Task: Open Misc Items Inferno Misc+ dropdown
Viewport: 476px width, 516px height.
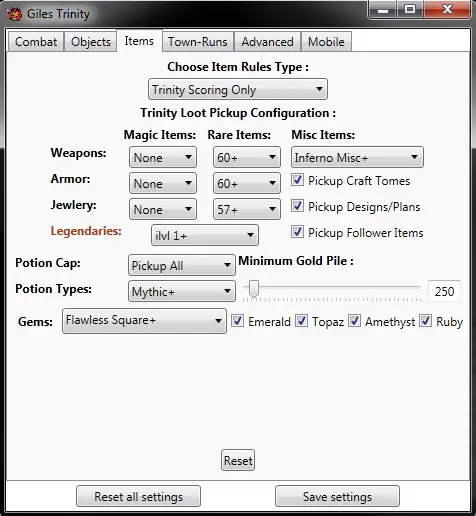Action: click(357, 157)
